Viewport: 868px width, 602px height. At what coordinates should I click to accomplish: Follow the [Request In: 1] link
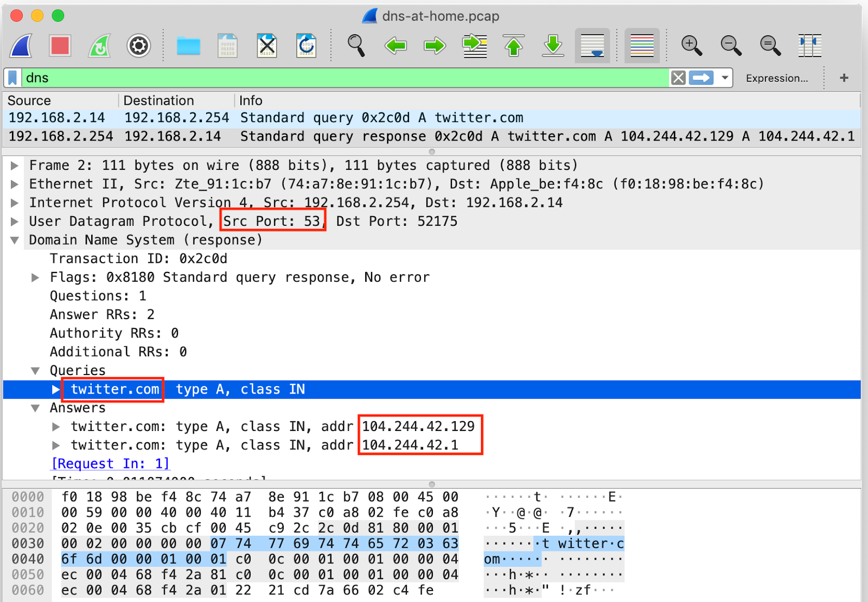pos(110,464)
